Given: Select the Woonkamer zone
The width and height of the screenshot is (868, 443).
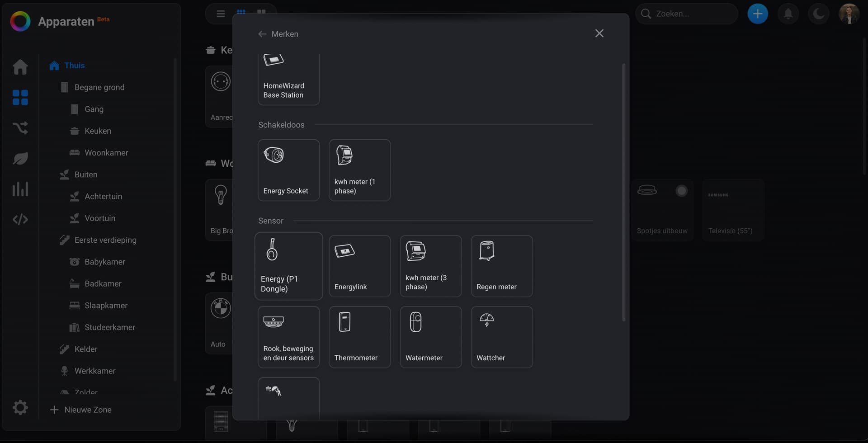Looking at the screenshot, I should 99,153.
